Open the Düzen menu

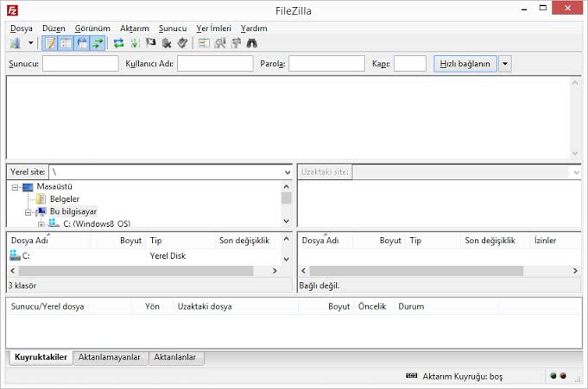(x=54, y=28)
